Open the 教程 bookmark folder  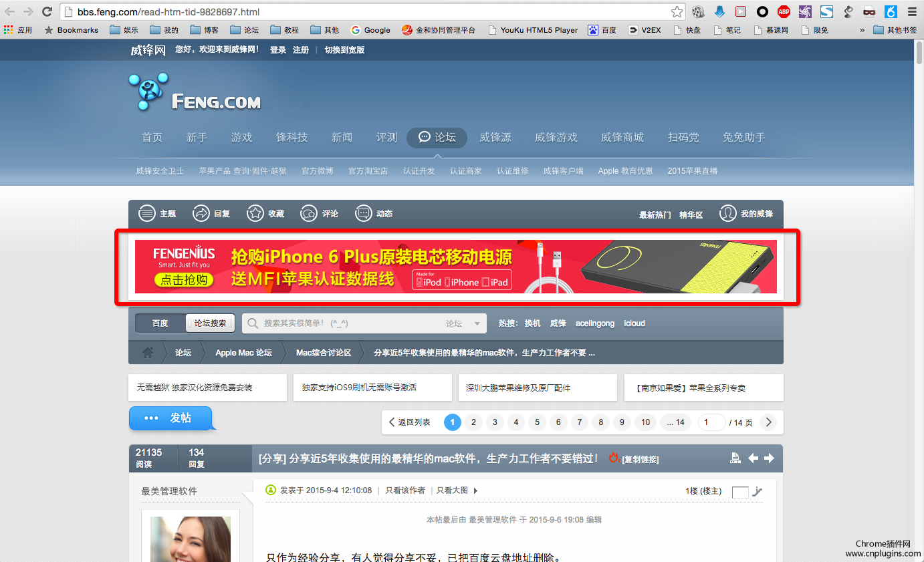(285, 30)
